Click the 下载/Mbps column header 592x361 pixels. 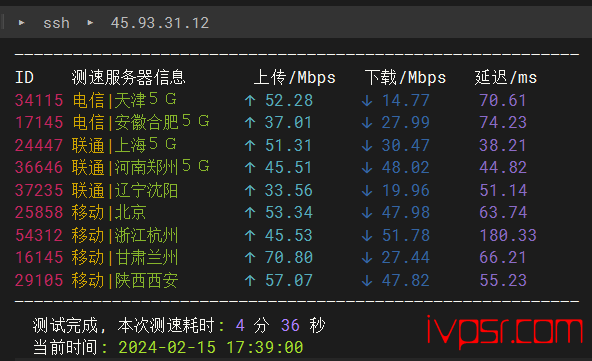(405, 77)
